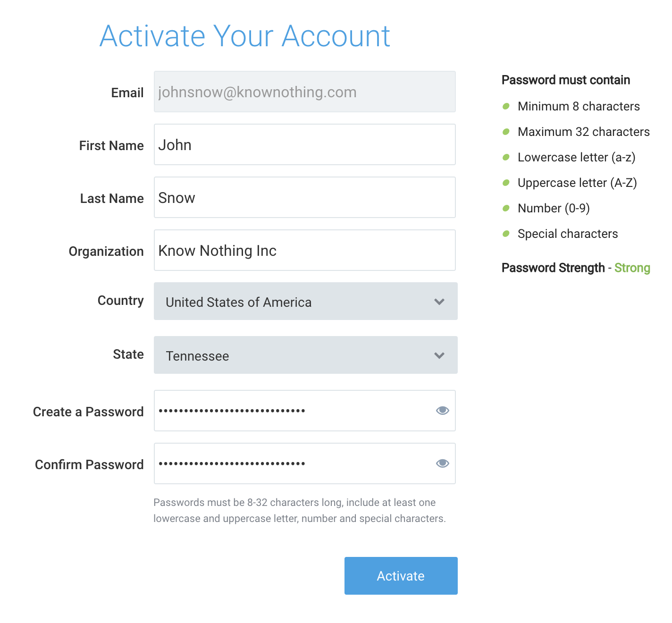
Task: Click the Organization field with Know Nothing Inc
Action: 305,250
